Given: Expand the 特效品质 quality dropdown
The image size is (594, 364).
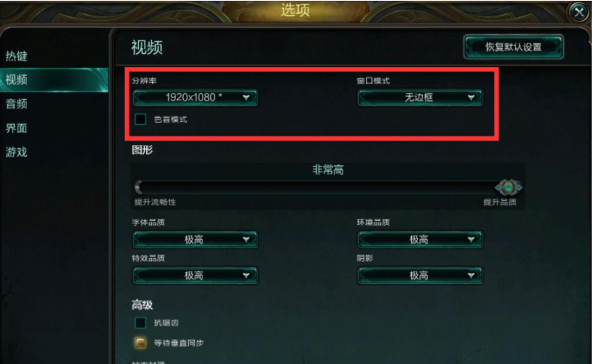Looking at the screenshot, I should (x=196, y=275).
